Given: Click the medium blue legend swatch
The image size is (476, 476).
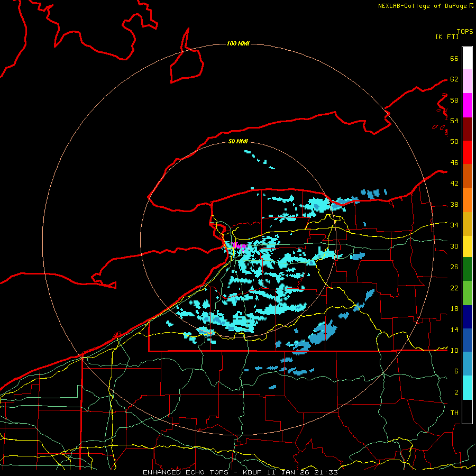Looking at the screenshot, I should [x=467, y=340].
